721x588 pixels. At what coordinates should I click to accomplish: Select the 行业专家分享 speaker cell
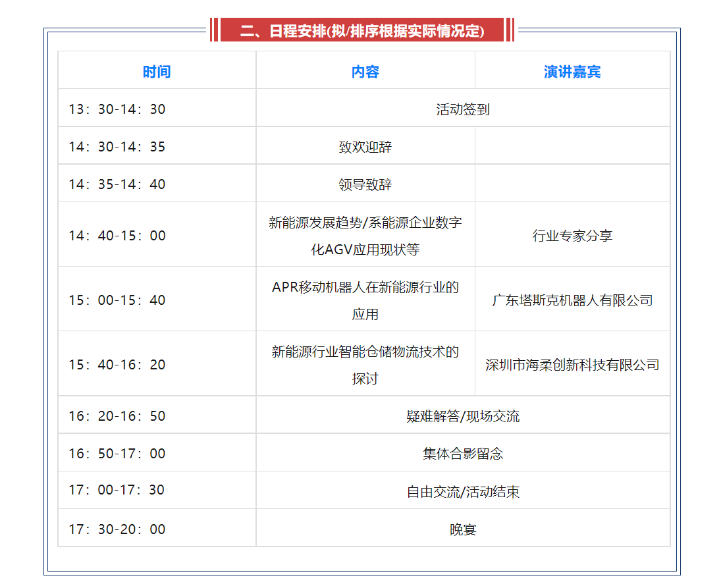(x=572, y=236)
